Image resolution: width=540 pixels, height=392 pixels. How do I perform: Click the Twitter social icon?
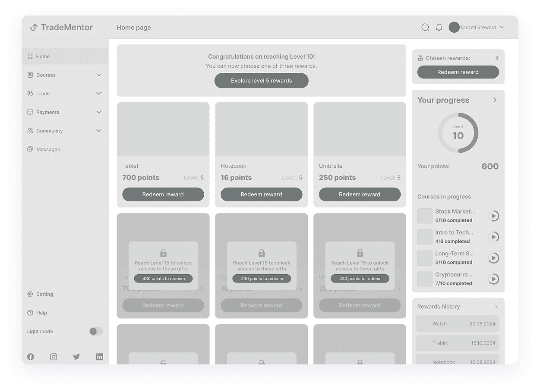(x=76, y=357)
